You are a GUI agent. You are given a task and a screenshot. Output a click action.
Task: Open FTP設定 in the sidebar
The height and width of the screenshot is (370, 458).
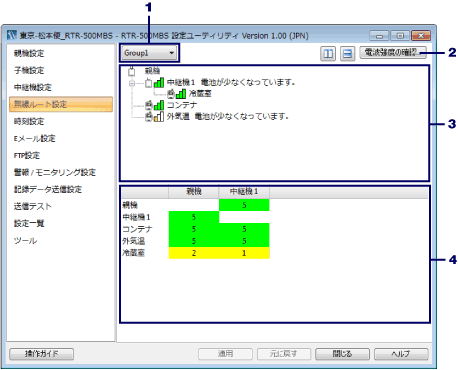[x=27, y=155]
